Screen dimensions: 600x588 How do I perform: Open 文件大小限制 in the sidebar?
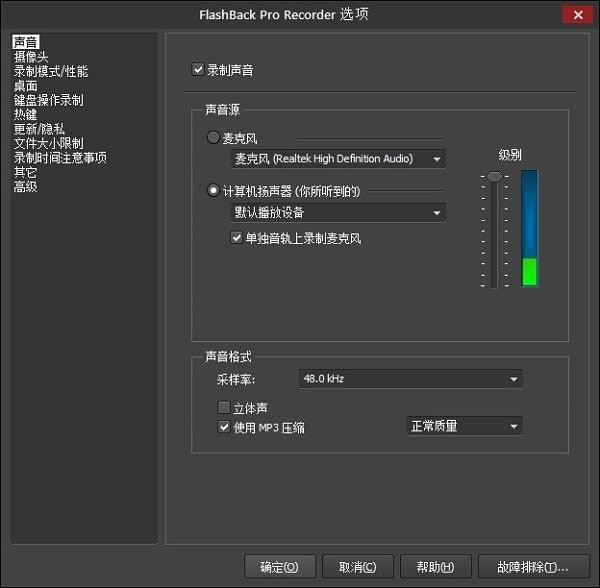pyautogui.click(x=49, y=143)
